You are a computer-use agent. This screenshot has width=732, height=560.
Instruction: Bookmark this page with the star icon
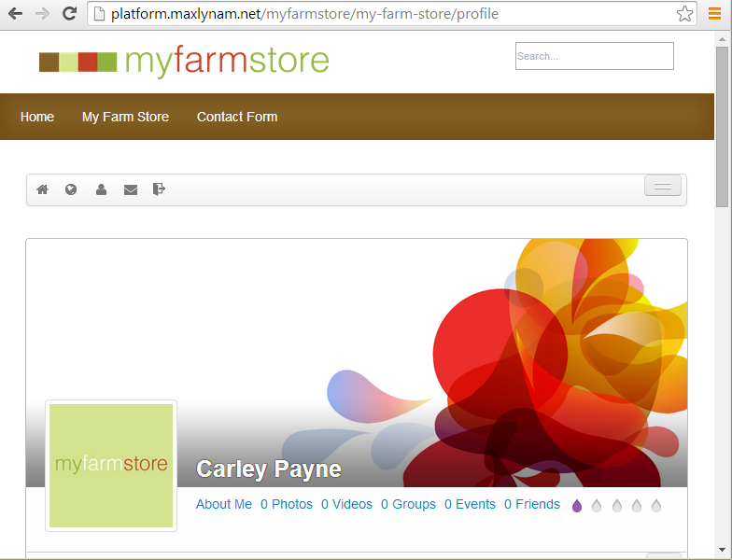point(684,13)
